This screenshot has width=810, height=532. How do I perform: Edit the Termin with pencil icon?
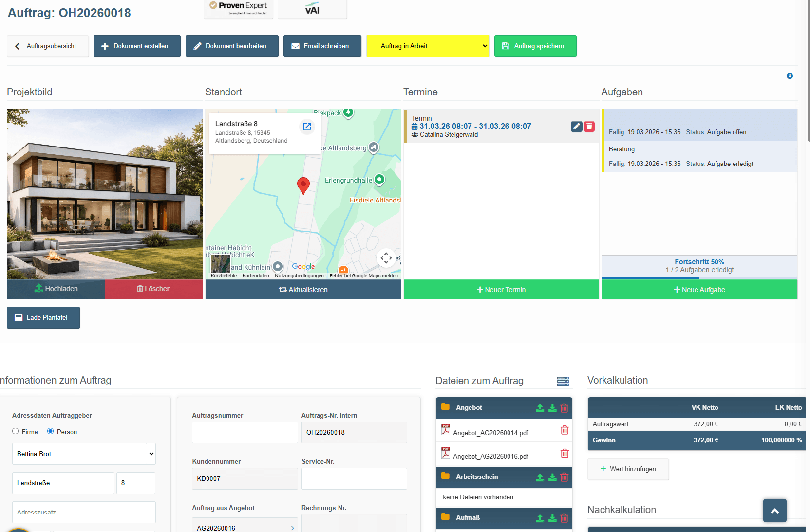[x=576, y=127]
